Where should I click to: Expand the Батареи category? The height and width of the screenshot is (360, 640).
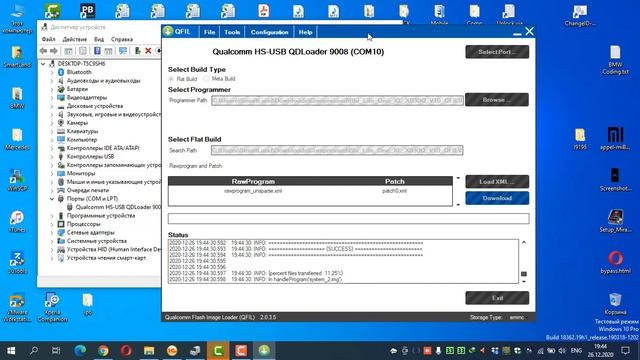[x=52, y=89]
